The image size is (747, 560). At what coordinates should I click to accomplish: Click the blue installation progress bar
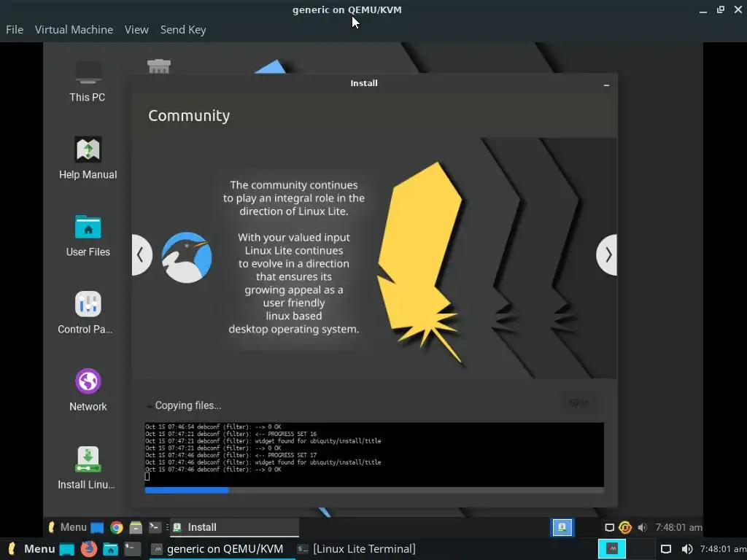point(374,491)
